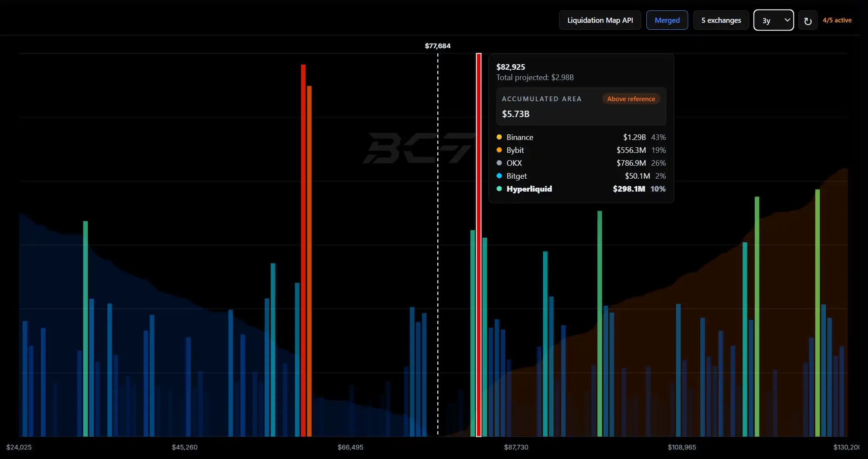Select the 4/5 active label
The height and width of the screenshot is (459, 868).
click(837, 20)
